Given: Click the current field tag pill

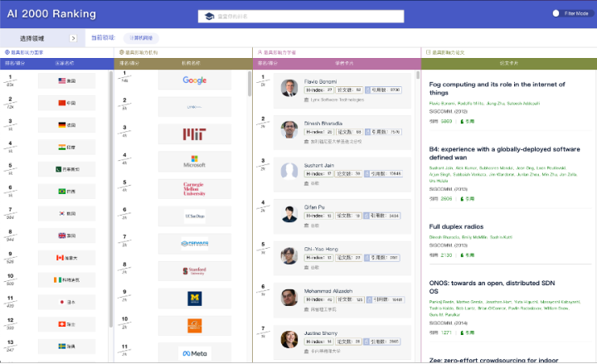Looking at the screenshot, I should (x=141, y=37).
